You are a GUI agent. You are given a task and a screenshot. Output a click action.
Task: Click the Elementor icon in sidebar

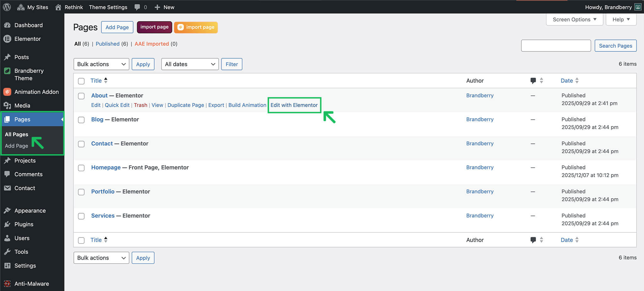click(x=7, y=39)
